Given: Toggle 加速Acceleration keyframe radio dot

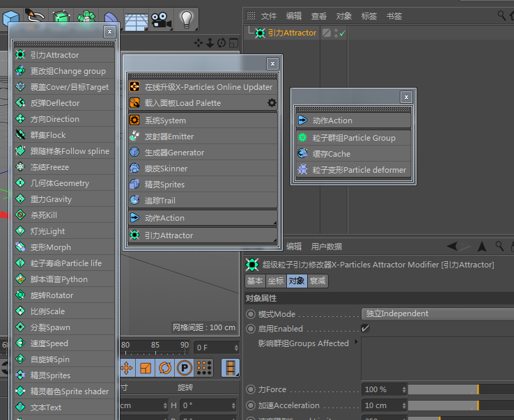Looking at the screenshot, I should point(251,405).
